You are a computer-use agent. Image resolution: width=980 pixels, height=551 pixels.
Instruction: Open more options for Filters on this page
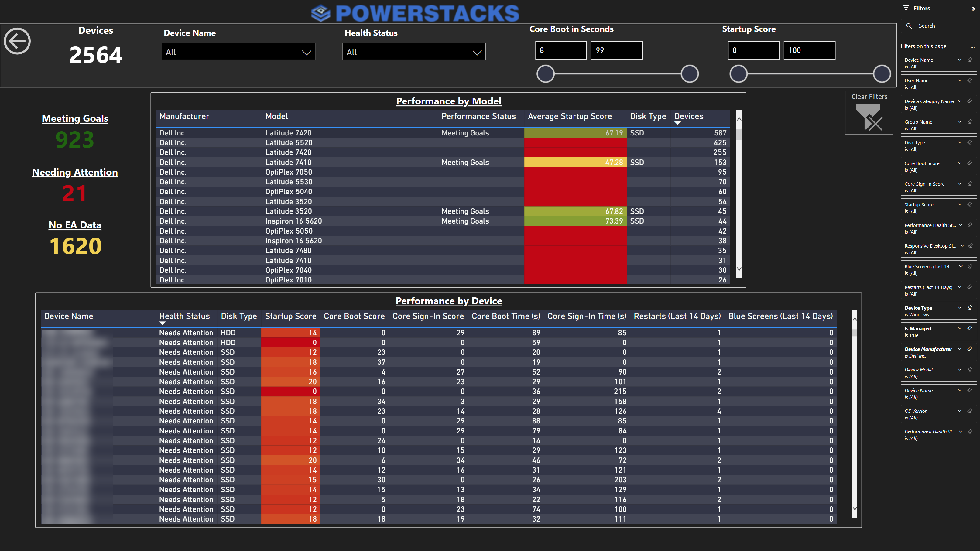pyautogui.click(x=972, y=46)
